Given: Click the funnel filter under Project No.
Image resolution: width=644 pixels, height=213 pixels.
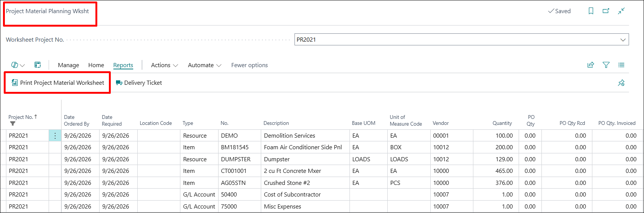Looking at the screenshot, I should 13,123.
